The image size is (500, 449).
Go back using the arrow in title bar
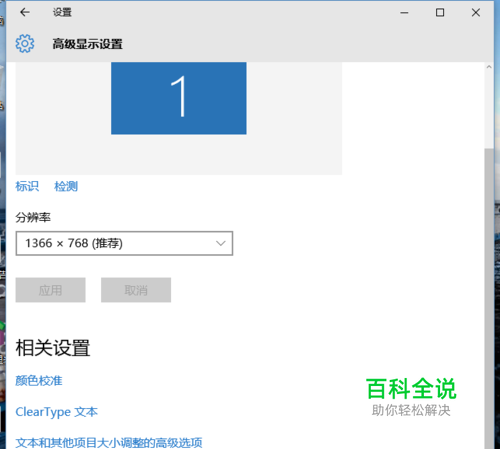pos(25,12)
